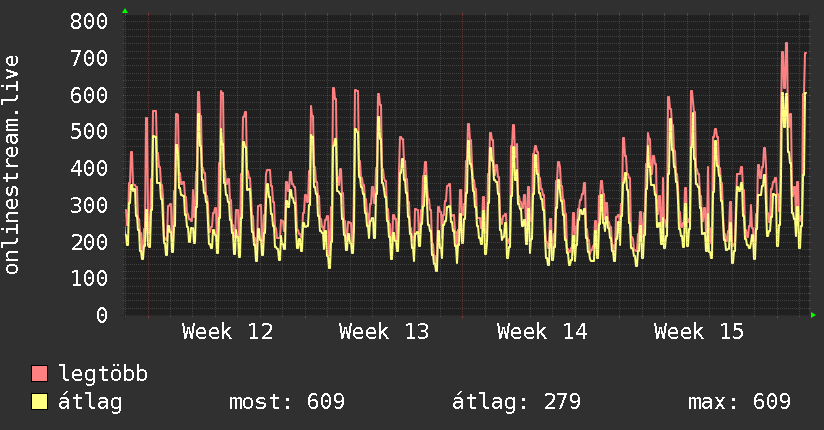Click the onlinestream.live vertical axis title
Screen dimensions: 824x430
click(12, 165)
